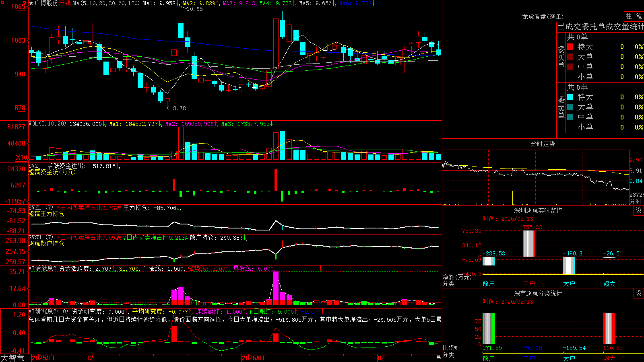
Task: Click the star favorite icon before 广博股份
Action: (31, 3)
